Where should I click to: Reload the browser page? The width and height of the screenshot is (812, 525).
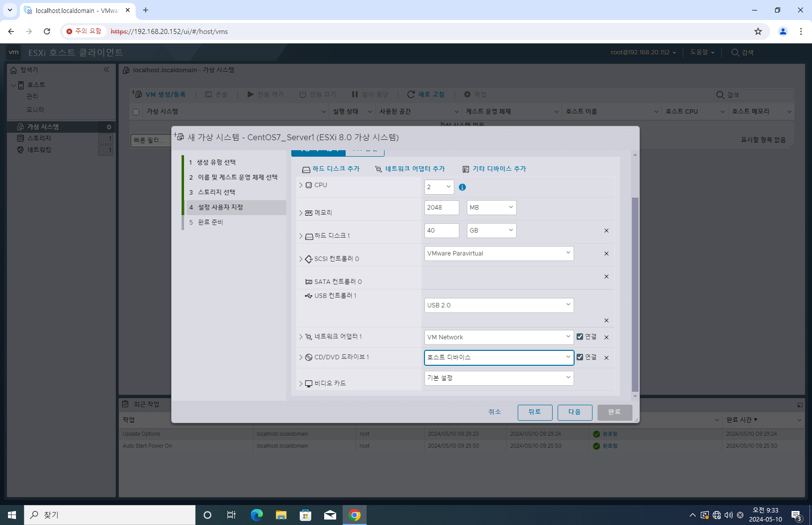coord(47,31)
